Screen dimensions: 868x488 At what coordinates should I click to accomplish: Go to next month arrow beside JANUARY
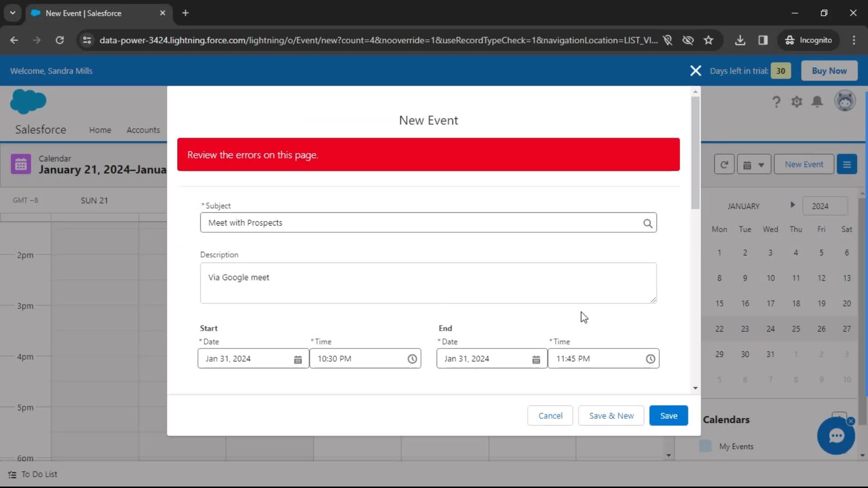pos(793,205)
